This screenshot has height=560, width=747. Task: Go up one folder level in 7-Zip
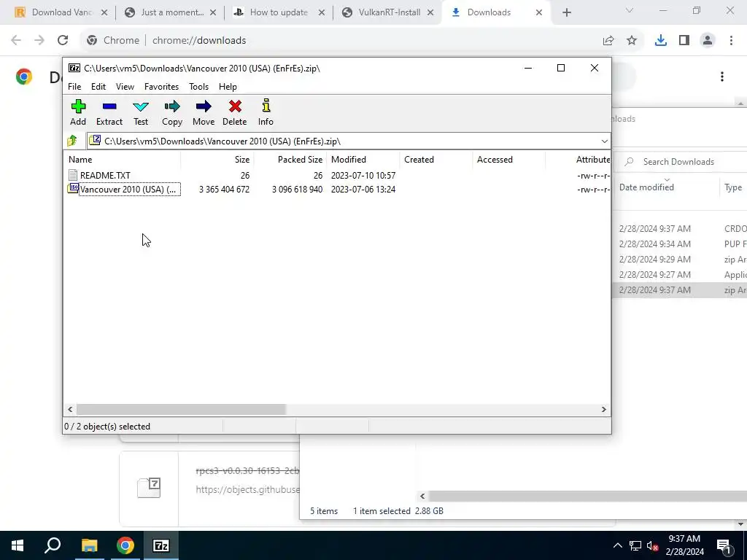pyautogui.click(x=72, y=141)
